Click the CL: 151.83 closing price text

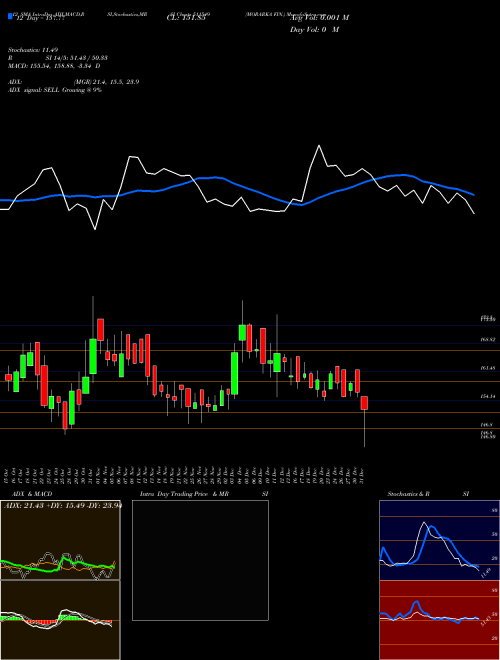coord(186,18)
